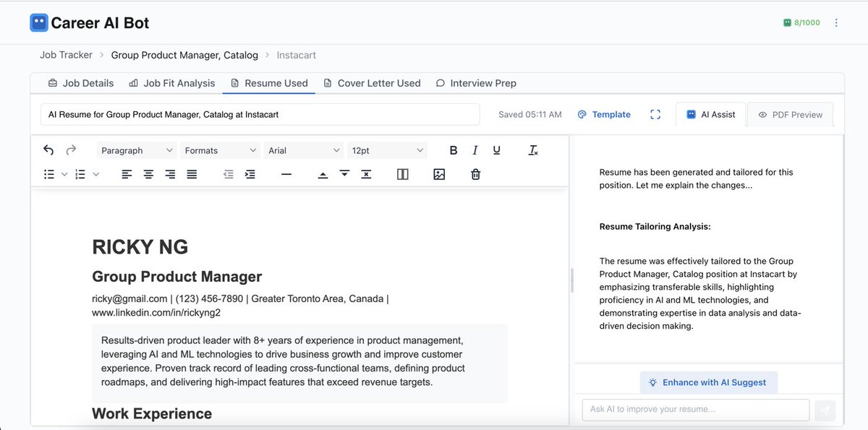Click the downward triangle spacing icon
Image resolution: width=868 pixels, height=430 pixels.
[344, 174]
